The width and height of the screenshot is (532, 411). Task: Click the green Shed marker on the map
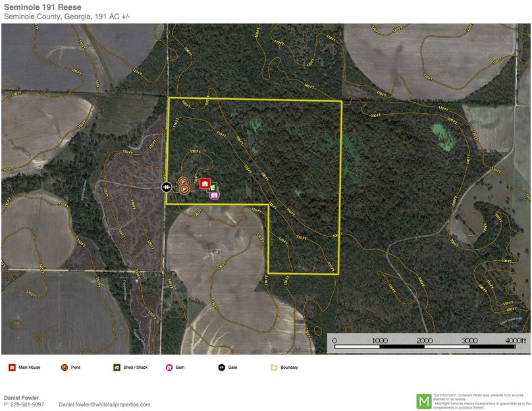point(212,186)
